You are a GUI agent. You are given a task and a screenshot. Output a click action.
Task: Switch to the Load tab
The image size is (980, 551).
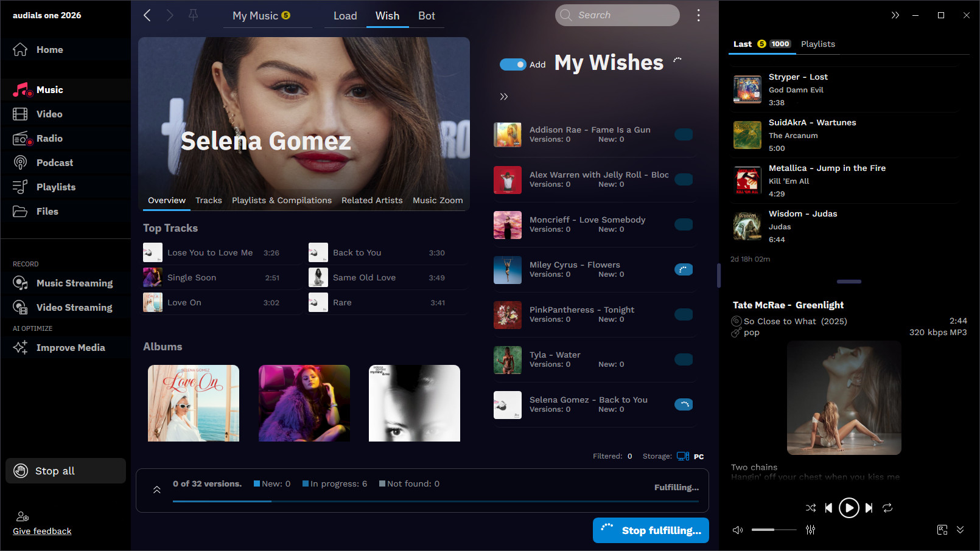pos(345,16)
